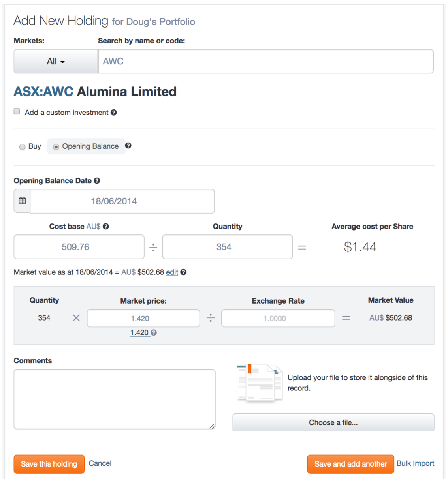
Task: Click the Cancel link
Action: coord(100,463)
